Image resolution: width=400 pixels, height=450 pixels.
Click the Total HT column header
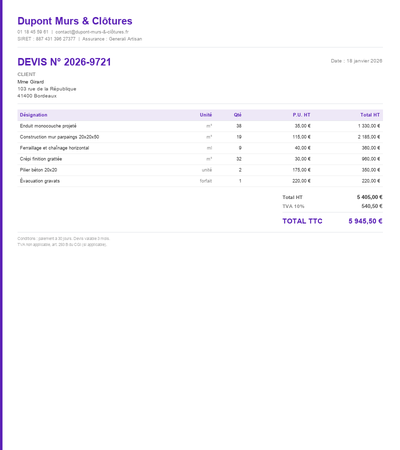(370, 115)
